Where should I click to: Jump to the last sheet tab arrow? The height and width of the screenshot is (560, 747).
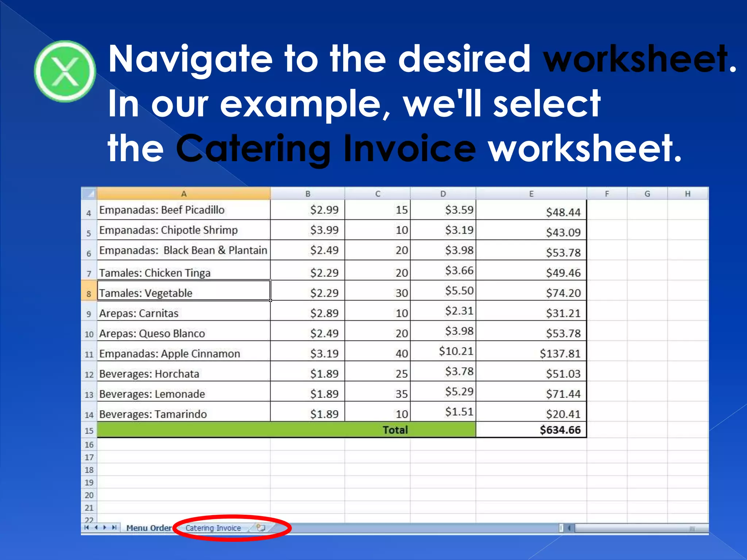pos(114,528)
